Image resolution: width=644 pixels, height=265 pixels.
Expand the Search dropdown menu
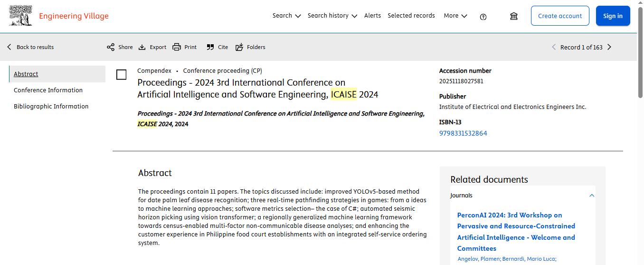286,16
